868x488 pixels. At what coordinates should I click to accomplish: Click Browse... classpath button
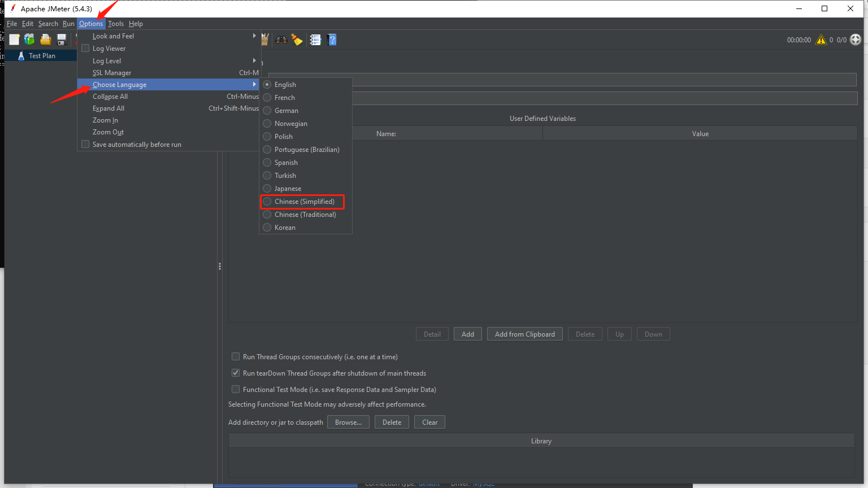(348, 422)
